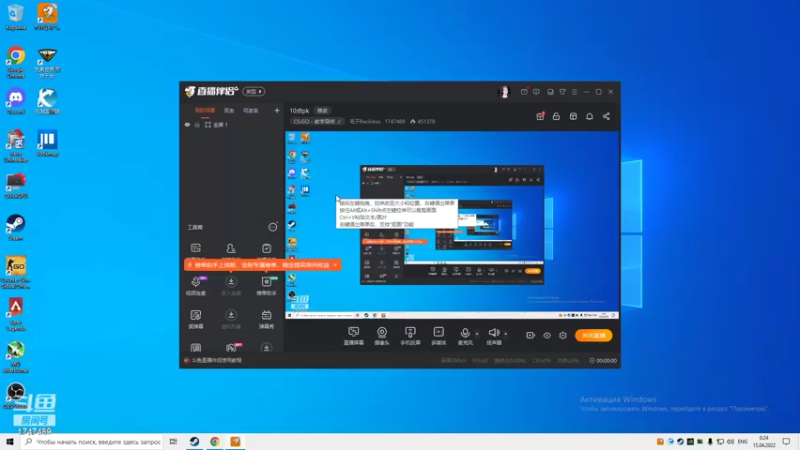Open the screen capture source (直播屏幕)
Viewport: 800px width, 450px height.
(x=353, y=336)
